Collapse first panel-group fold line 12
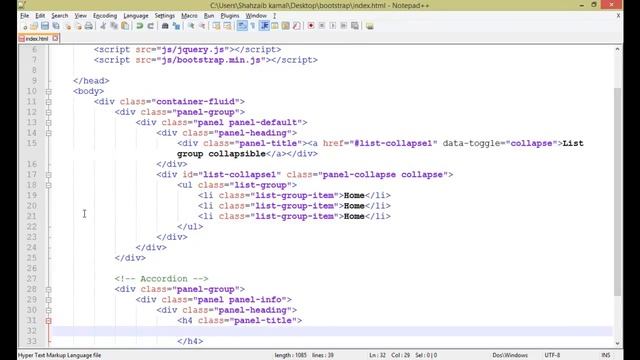 click(49, 112)
